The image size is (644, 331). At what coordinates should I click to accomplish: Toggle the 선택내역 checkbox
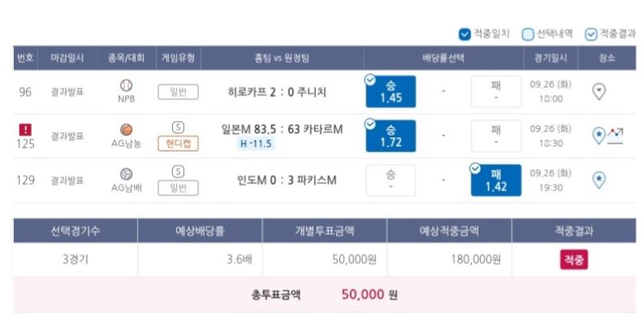527,34
